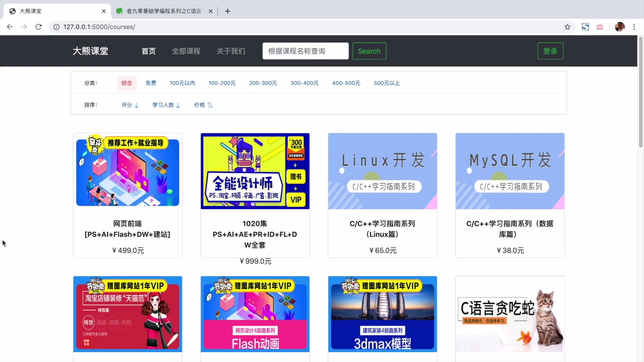This screenshot has width=644, height=362.
Task: Bookmark this page with star icon
Action: (x=567, y=27)
